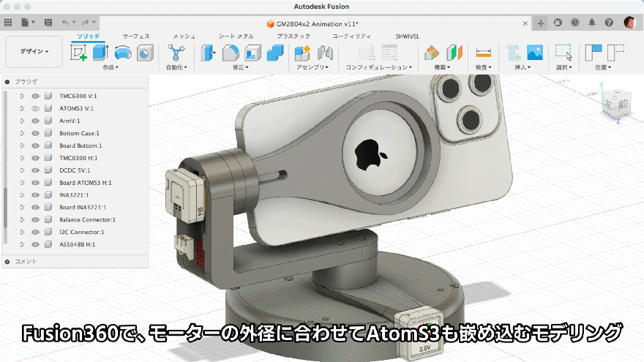Select the Hole tool

click(x=145, y=53)
